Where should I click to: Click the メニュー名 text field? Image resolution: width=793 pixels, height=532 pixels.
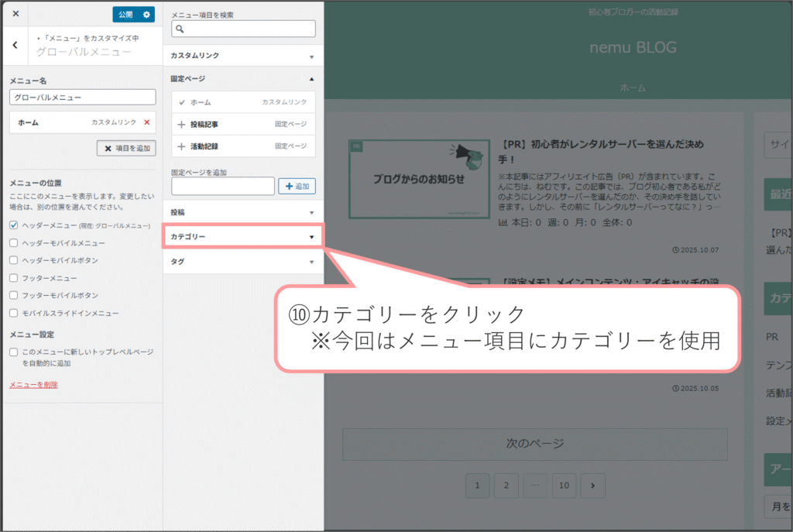83,98
